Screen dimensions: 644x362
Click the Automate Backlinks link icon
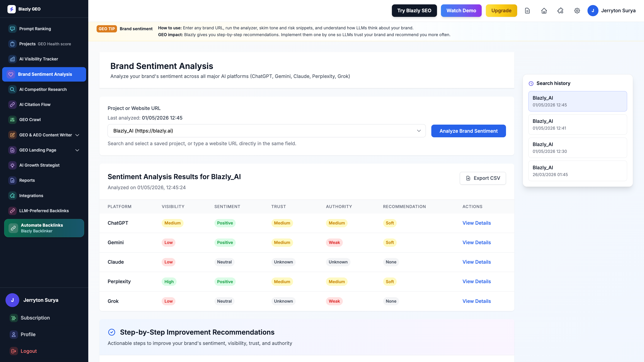click(13, 228)
